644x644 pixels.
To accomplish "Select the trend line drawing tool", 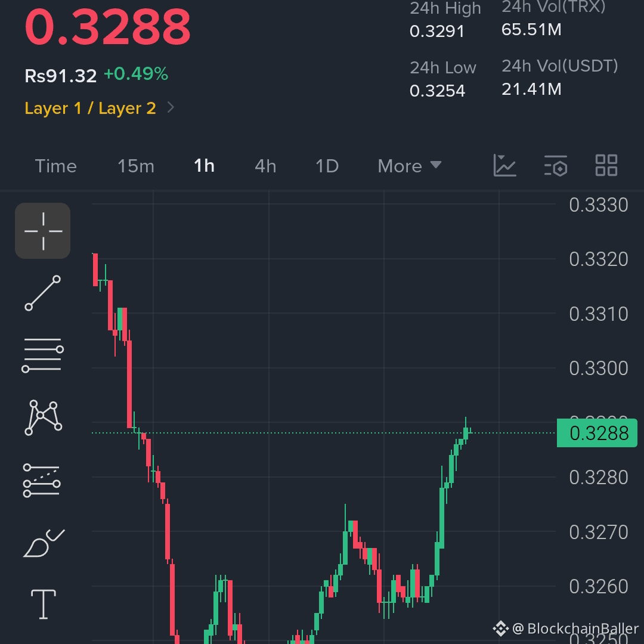I will point(43,293).
